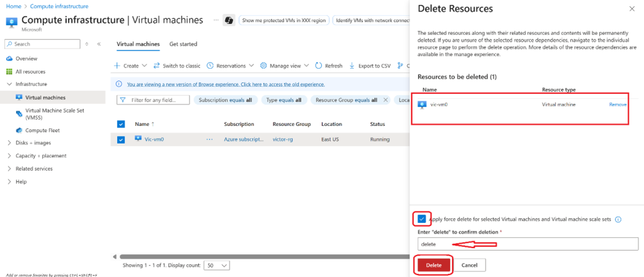644x277 pixels.
Task: Close the Delete Resources panel with the X
Action: tap(631, 9)
